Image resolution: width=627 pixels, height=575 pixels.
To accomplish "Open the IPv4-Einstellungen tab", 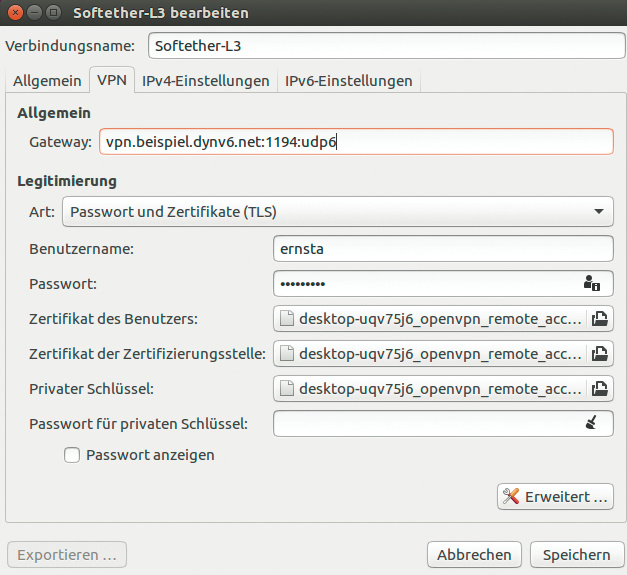I will pos(205,81).
